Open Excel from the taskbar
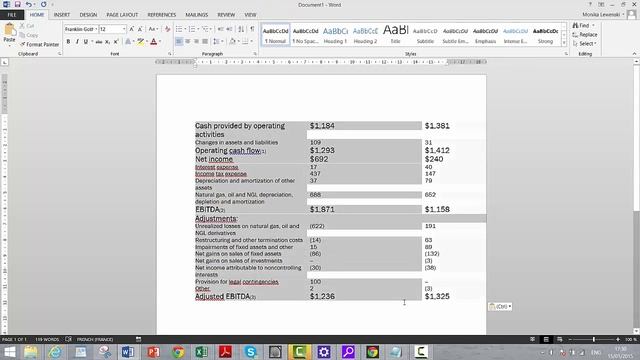This screenshot has height=360, width=640. 202,352
